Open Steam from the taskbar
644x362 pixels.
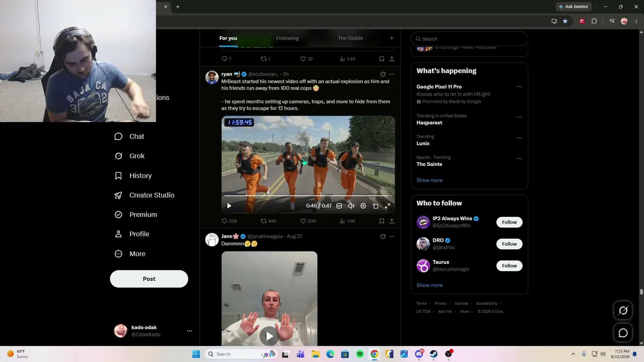point(434,354)
